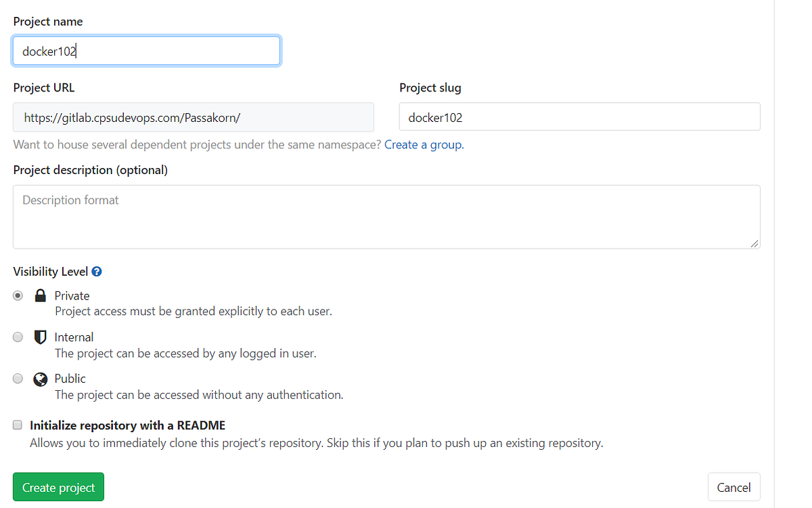Viewport: 812px width, 508px height.
Task: Select the docker102 text in Project name
Action: click(47, 50)
